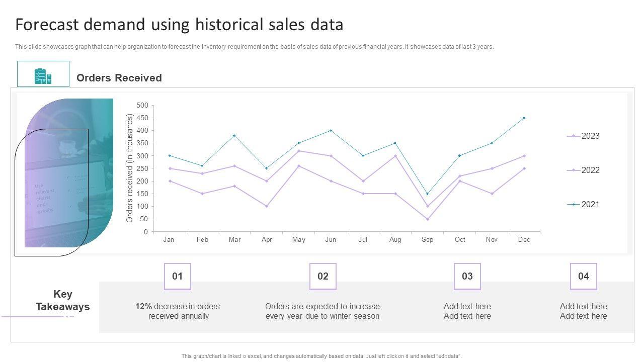This screenshot has width=644, height=362.
Task: Select the 2022 legend marker
Action: pos(573,170)
